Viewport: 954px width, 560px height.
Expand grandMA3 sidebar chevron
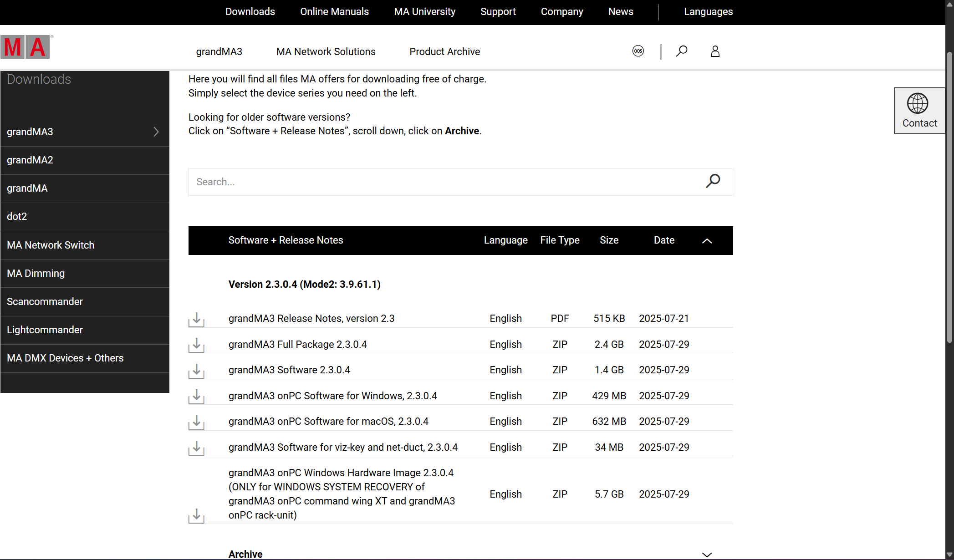coord(156,132)
